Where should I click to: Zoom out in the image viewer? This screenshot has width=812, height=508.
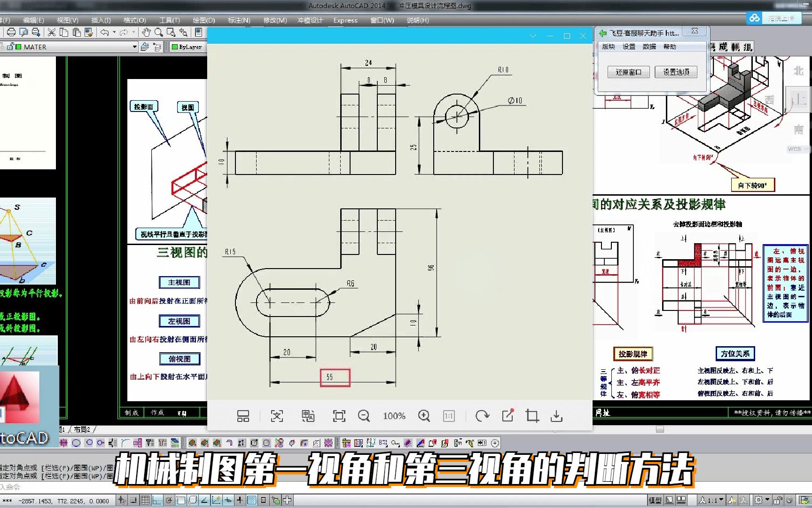coord(364,416)
